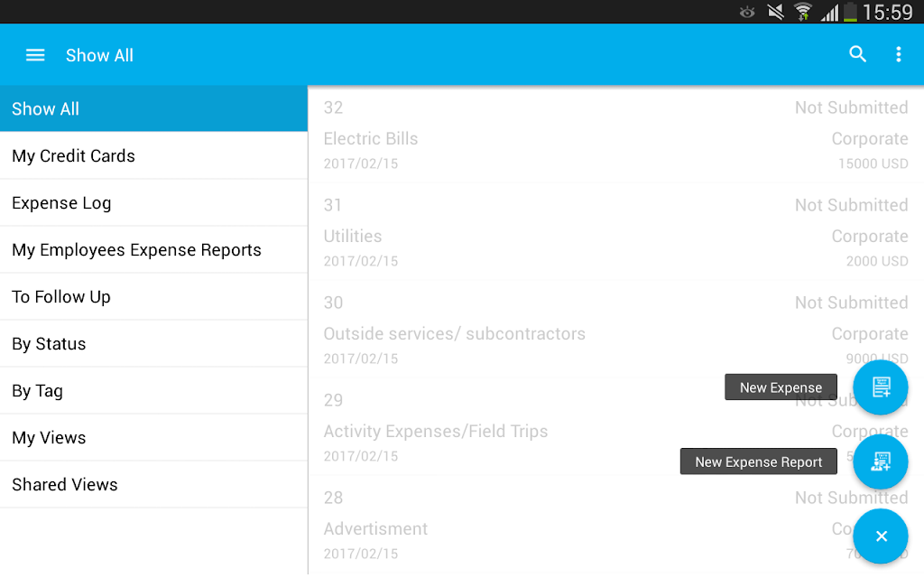924x578 pixels.
Task: Select the Show All view
Action: [x=153, y=108]
